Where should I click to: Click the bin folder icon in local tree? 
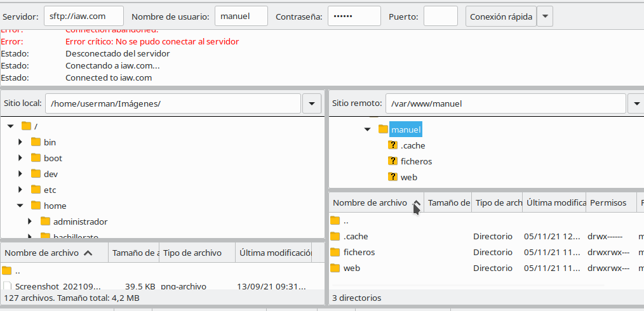tap(36, 142)
